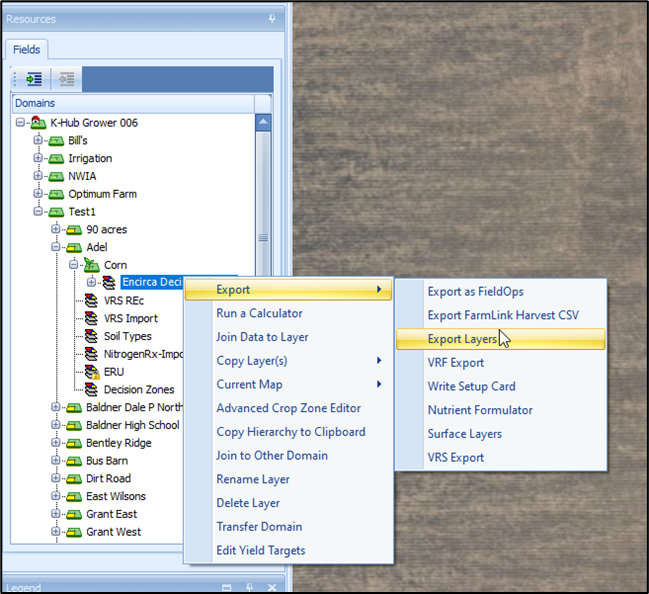Select VRF Export
This screenshot has width=649, height=594.
click(x=501, y=363)
